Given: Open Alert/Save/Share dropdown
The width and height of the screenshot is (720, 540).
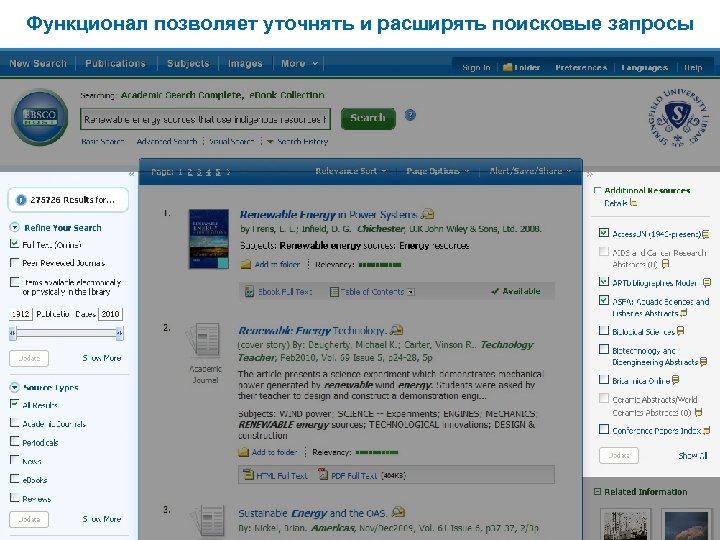Looking at the screenshot, I should click(530, 171).
